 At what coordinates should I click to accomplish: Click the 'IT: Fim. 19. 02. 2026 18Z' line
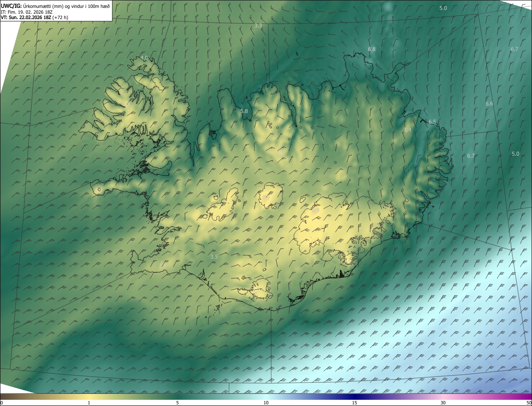click(x=27, y=12)
